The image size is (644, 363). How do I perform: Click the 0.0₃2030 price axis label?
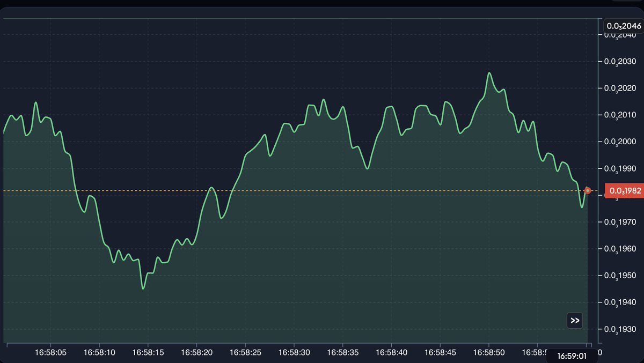[620, 62]
